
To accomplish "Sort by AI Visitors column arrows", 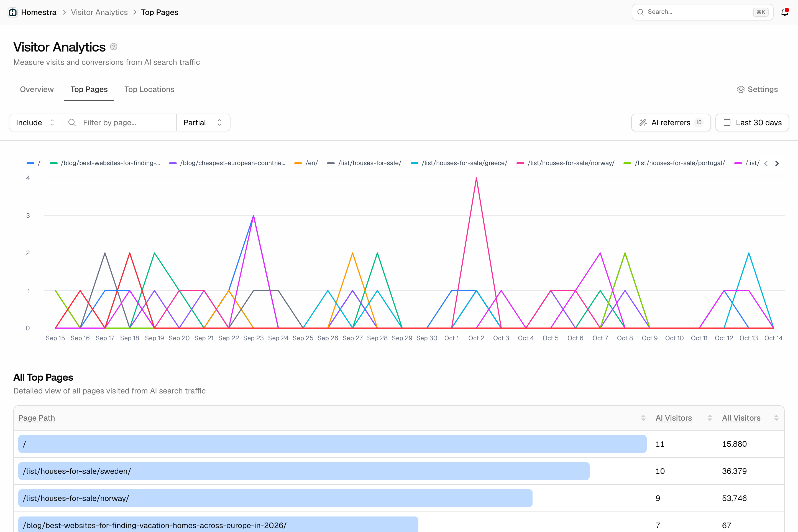I will point(710,418).
